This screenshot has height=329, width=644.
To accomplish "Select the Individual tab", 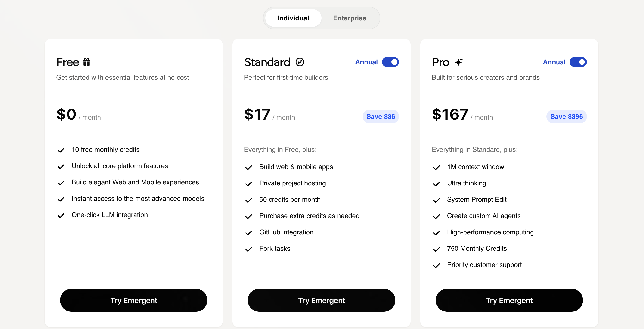I will tap(293, 18).
